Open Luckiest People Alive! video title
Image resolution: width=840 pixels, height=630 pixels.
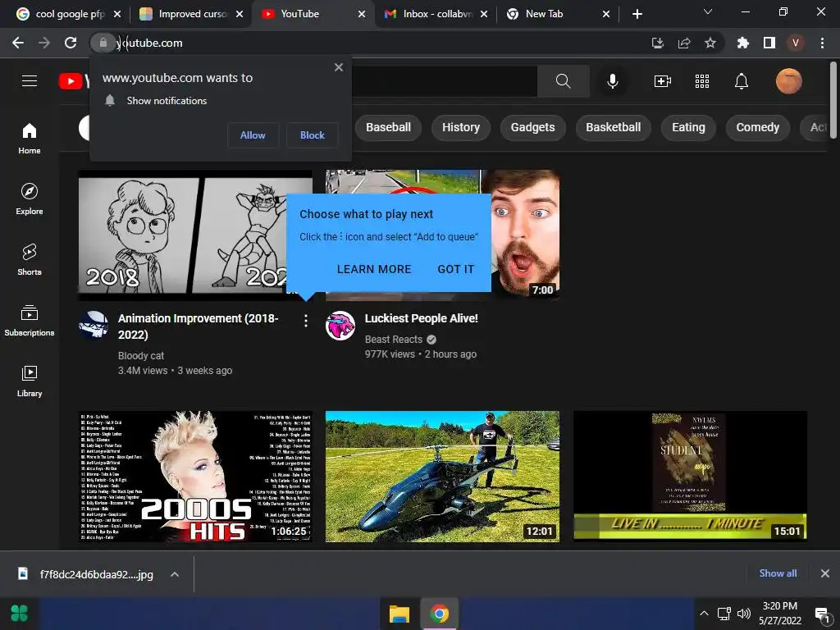[421, 318]
